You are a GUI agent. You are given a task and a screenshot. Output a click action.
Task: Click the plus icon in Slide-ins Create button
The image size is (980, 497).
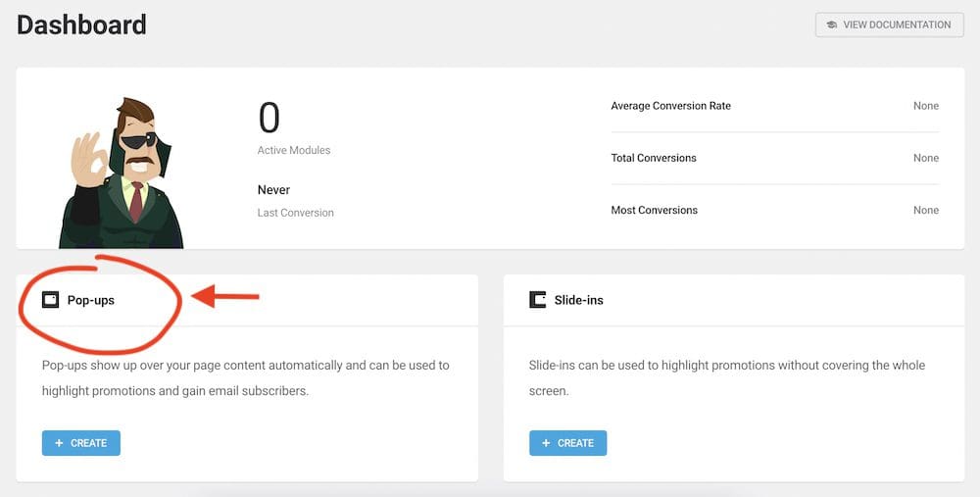pos(546,443)
